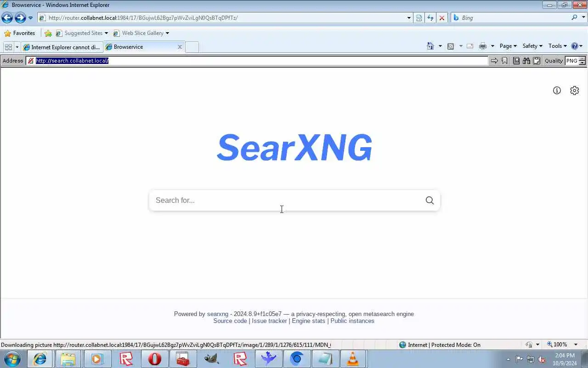Click the Browservice download picture icon

[x=516, y=61]
